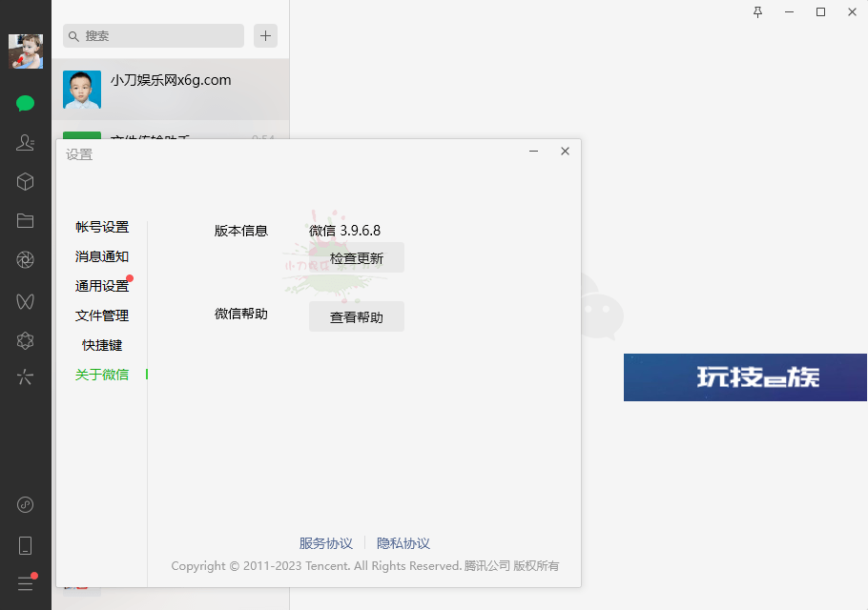Open the 通用设置 tab

click(x=102, y=286)
